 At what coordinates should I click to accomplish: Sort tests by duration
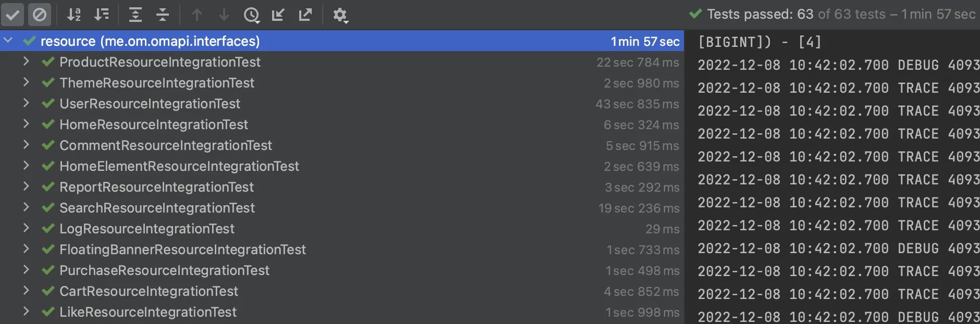102,15
